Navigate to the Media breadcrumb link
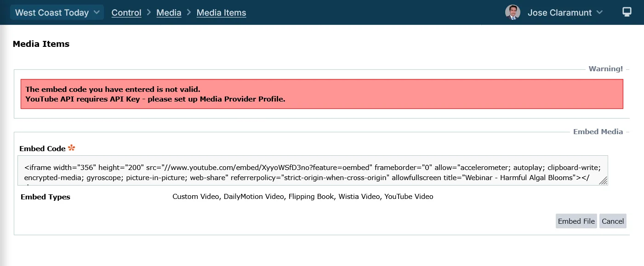The width and height of the screenshot is (644, 266). pyautogui.click(x=169, y=13)
